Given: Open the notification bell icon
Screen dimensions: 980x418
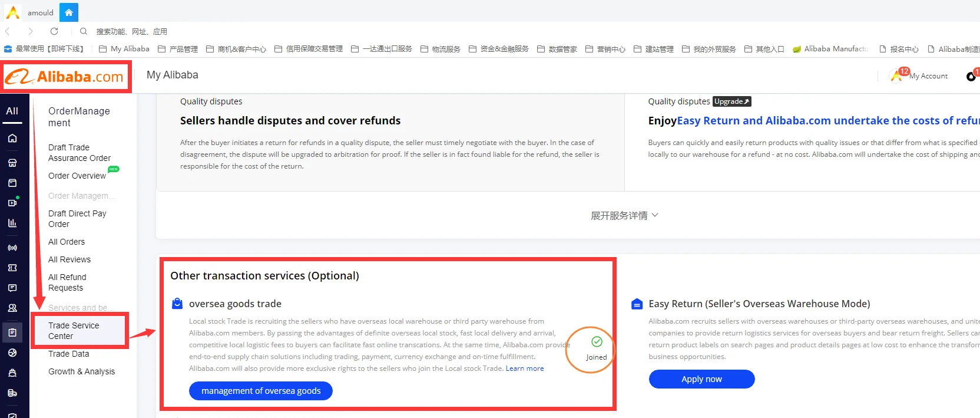Looking at the screenshot, I should 972,75.
